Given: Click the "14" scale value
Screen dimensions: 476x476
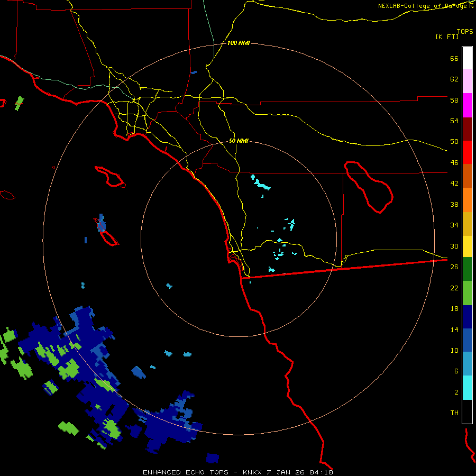Looking at the screenshot, I should point(454,329).
